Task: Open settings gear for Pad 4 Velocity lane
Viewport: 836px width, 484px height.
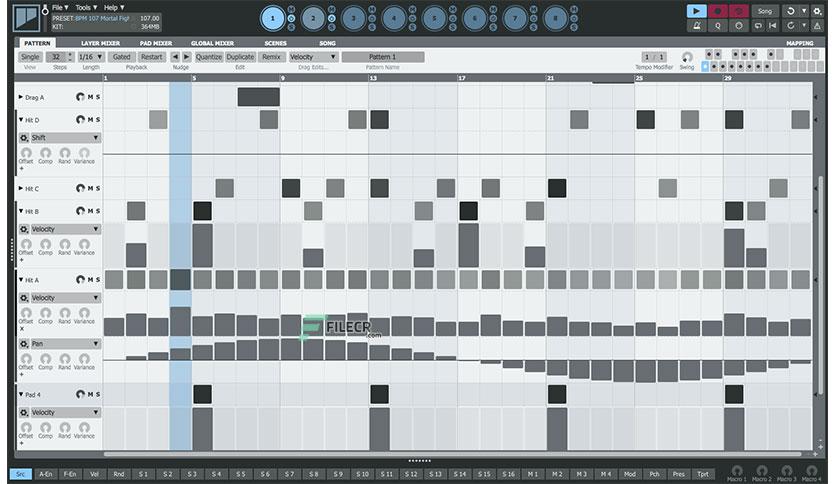Action: tap(24, 413)
